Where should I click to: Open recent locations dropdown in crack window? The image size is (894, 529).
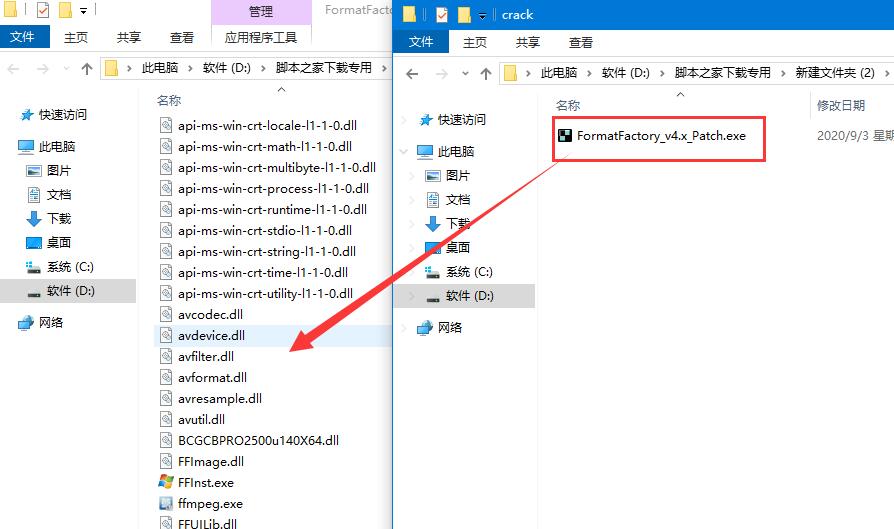click(x=465, y=74)
